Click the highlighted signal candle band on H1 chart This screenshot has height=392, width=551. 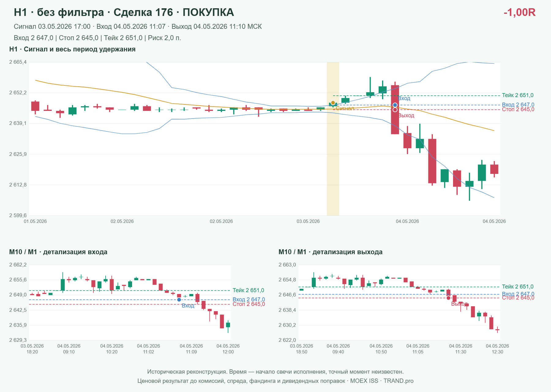pyautogui.click(x=333, y=139)
